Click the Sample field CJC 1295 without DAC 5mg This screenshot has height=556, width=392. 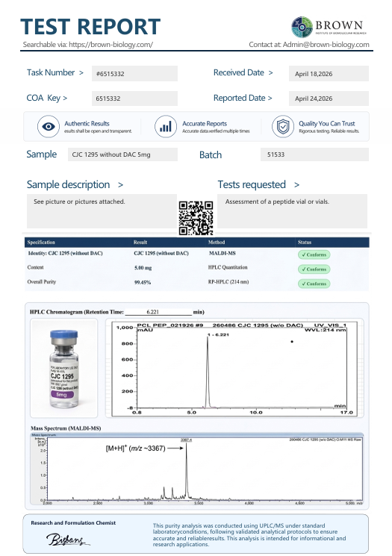click(x=122, y=154)
